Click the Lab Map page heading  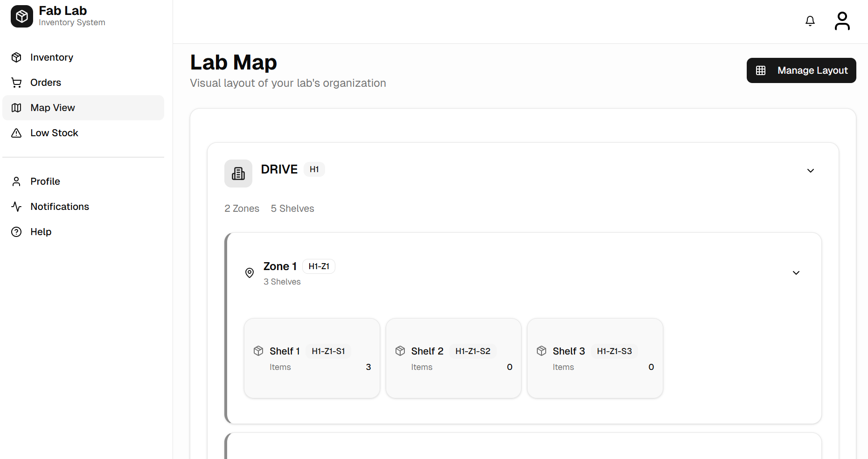[x=234, y=63]
